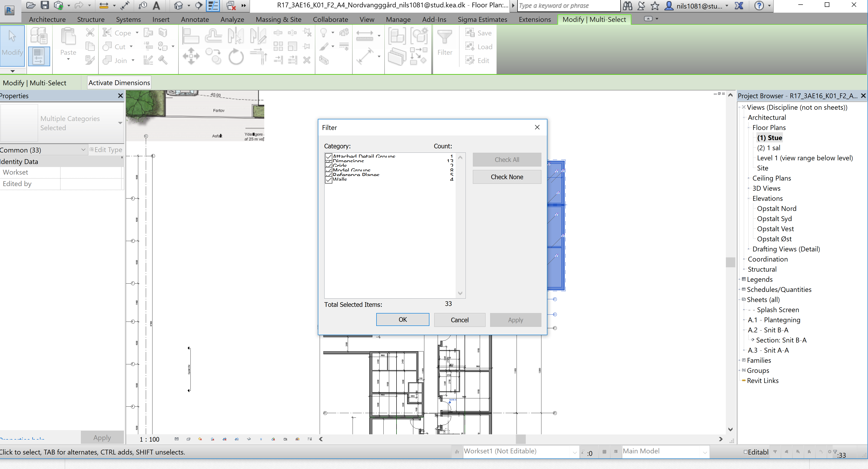The height and width of the screenshot is (469, 868).
Task: Open the Common (33) properties dropdown
Action: [83, 150]
